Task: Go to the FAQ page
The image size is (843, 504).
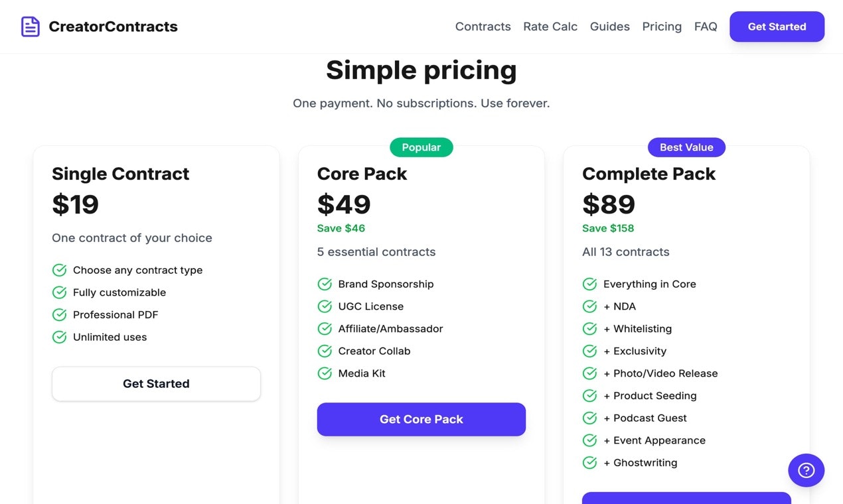Action: [706, 27]
